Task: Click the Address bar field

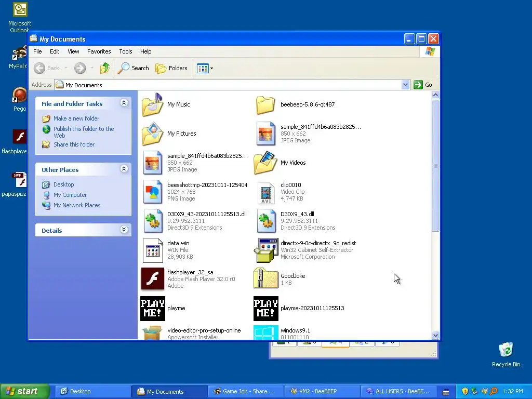Action: pyautogui.click(x=232, y=85)
